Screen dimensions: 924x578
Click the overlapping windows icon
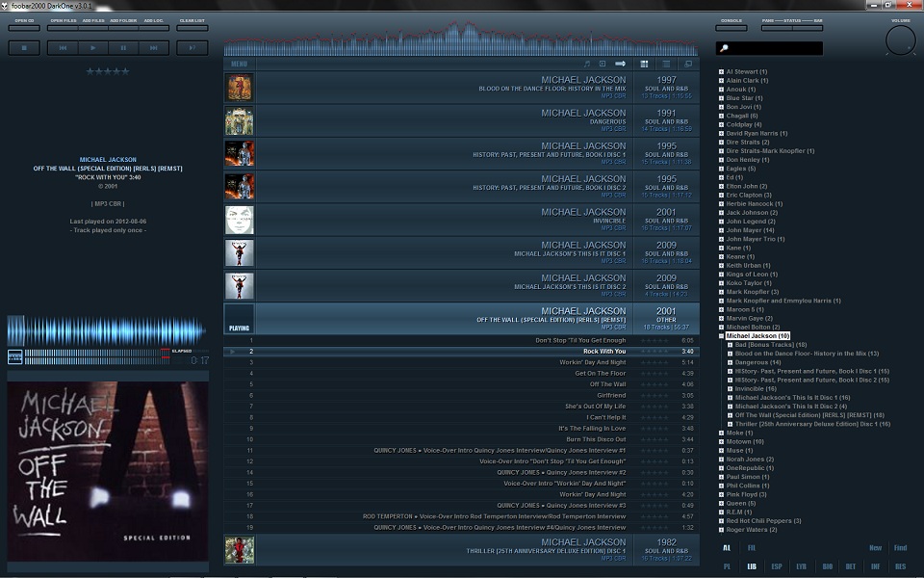[687, 64]
